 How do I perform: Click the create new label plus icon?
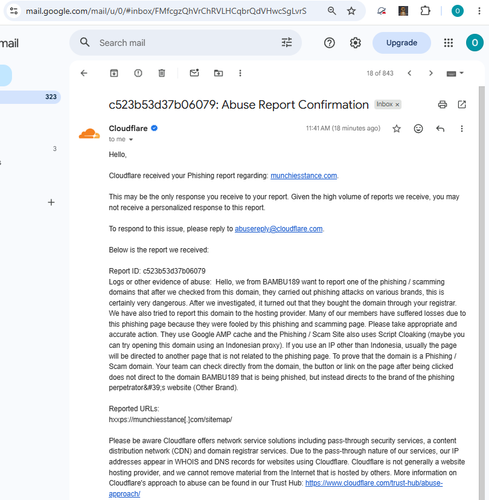(x=51, y=202)
